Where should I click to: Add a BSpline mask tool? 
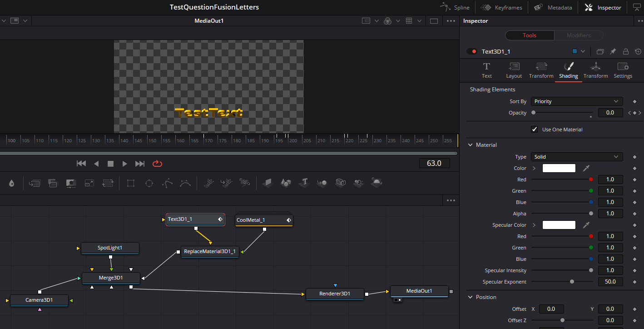(x=185, y=183)
